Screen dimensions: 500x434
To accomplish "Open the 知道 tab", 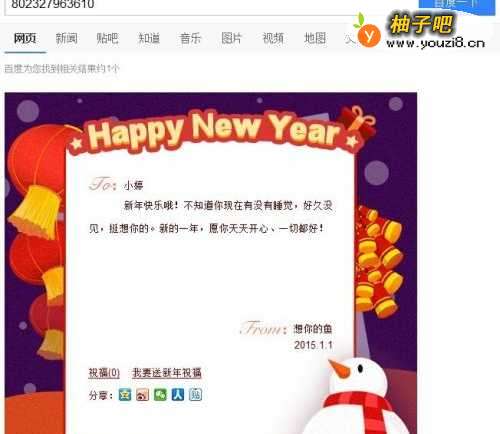I will pos(149,39).
